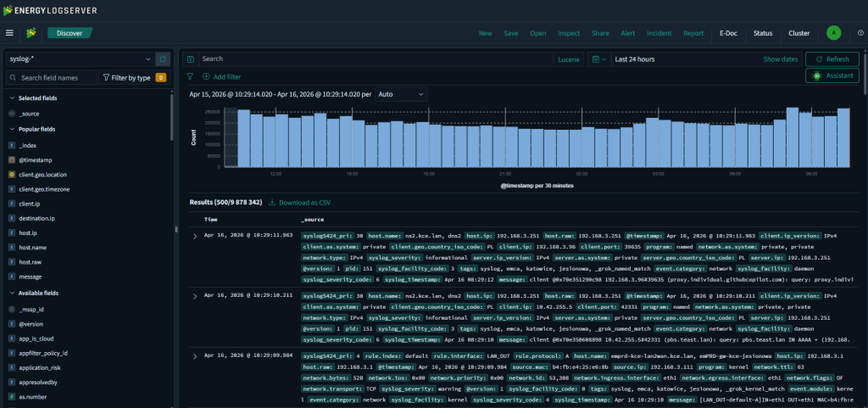This screenshot has width=868, height=408.
Task: Open the calendar quick date picker
Action: tap(598, 59)
